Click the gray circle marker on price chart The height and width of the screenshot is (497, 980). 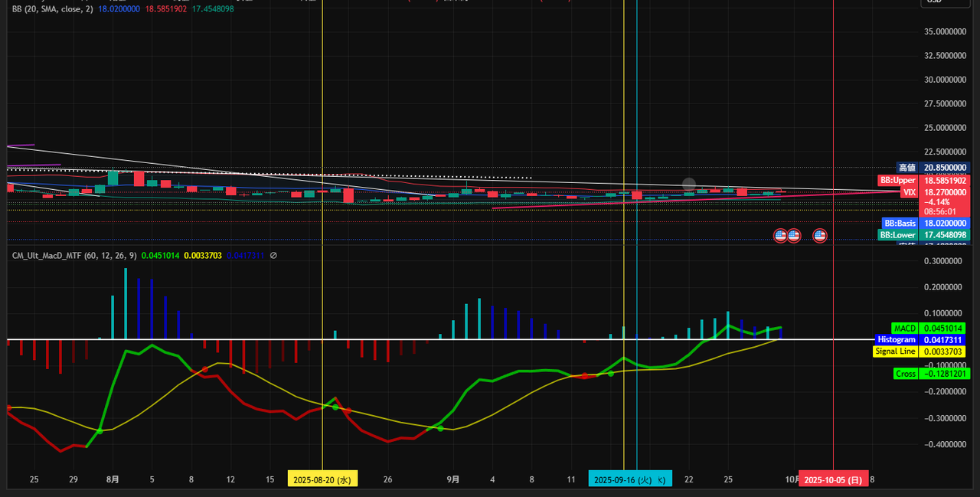pos(689,184)
